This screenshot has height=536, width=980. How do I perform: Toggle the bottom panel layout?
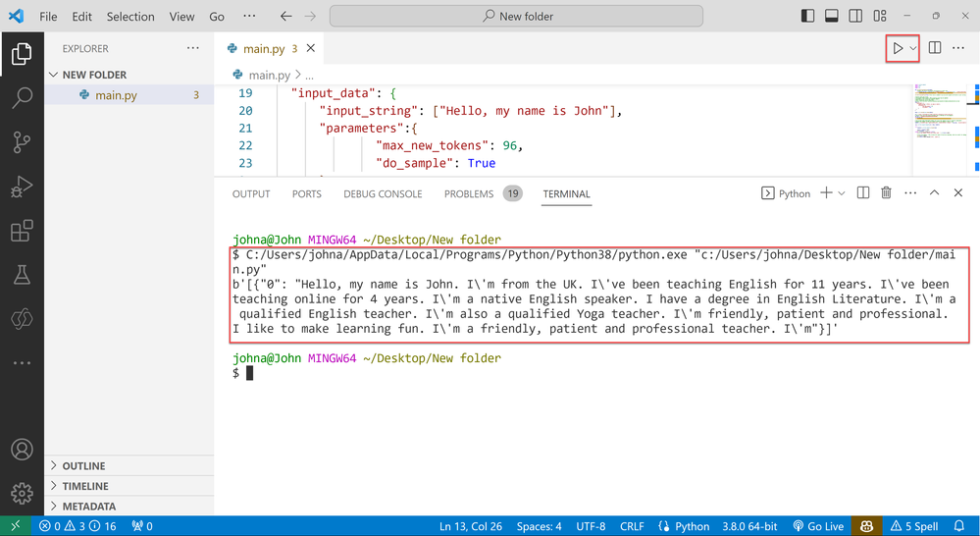coord(831,17)
